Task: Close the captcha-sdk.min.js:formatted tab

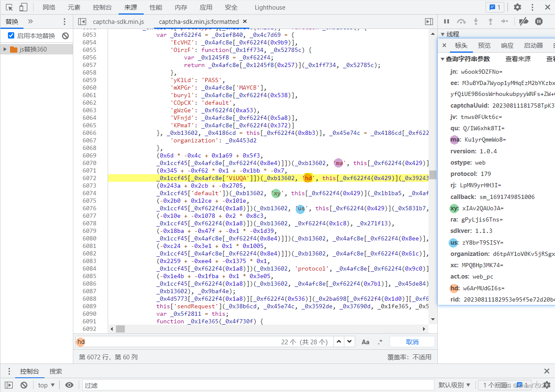Action: [245, 21]
